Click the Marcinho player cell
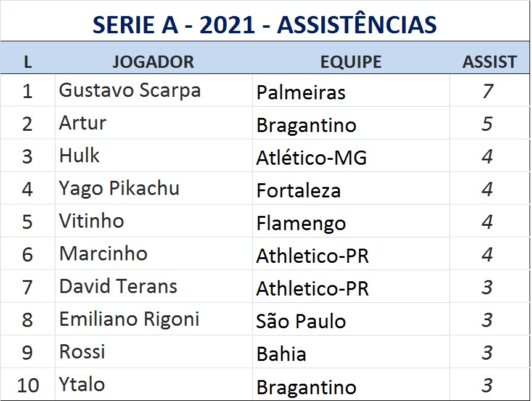532x401 pixels. click(104, 254)
